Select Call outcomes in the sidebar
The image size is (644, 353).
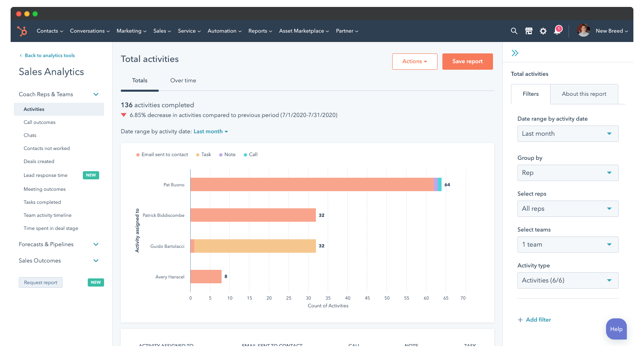tap(40, 122)
